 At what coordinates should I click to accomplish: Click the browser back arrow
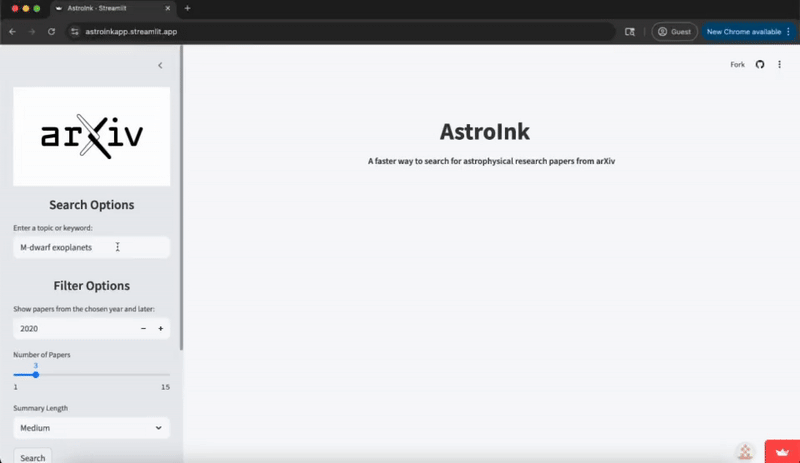coord(12,32)
